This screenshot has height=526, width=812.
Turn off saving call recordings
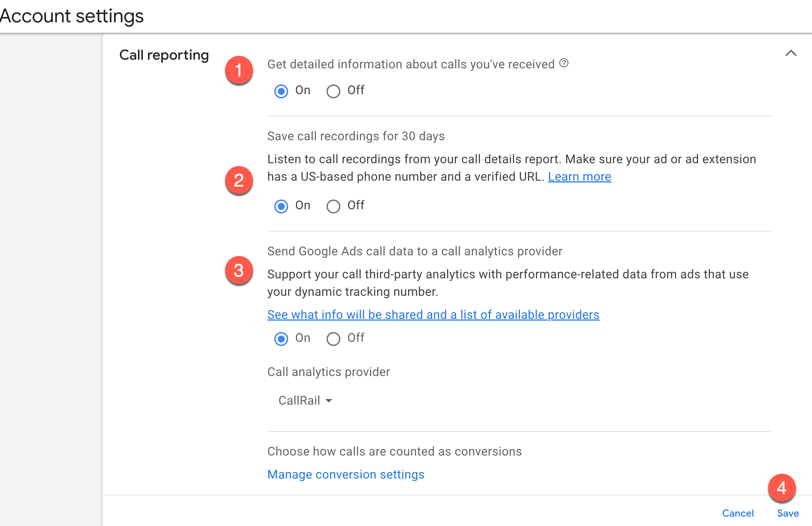pyautogui.click(x=333, y=206)
